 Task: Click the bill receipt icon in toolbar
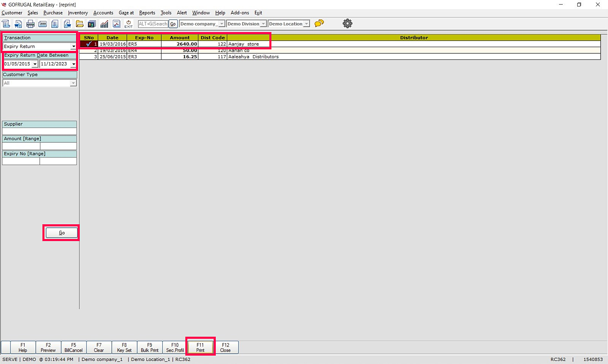6,24
